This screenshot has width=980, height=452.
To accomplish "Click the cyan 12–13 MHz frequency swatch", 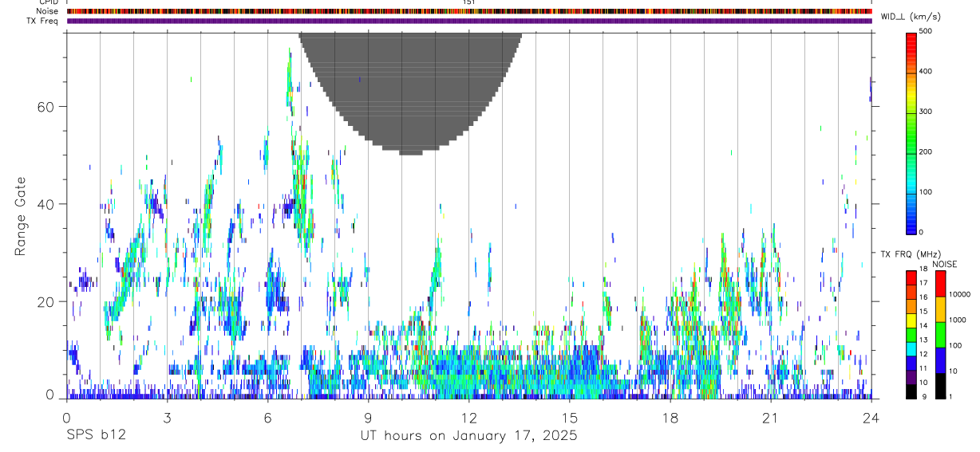I will click(912, 348).
